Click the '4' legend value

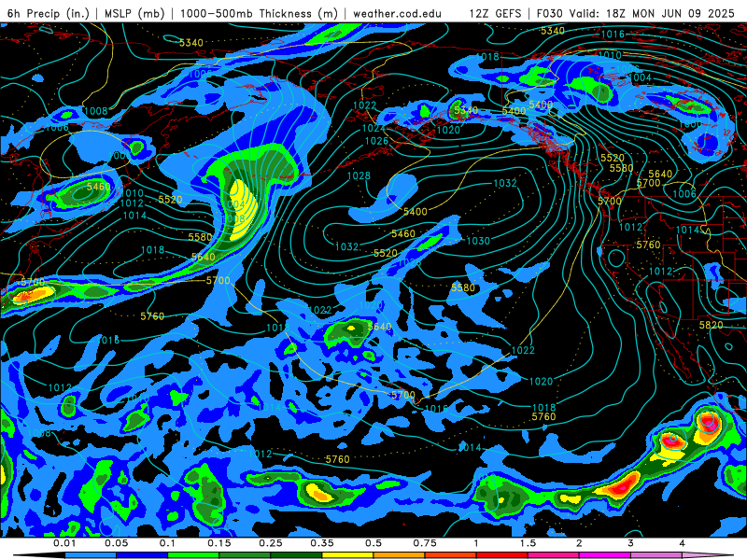coord(682,543)
